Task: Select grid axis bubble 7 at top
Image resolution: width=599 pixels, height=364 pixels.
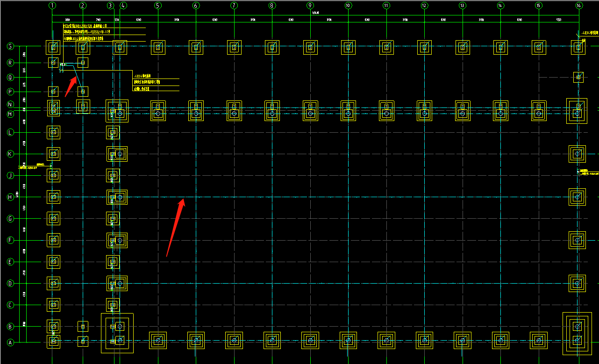Action: click(x=234, y=6)
